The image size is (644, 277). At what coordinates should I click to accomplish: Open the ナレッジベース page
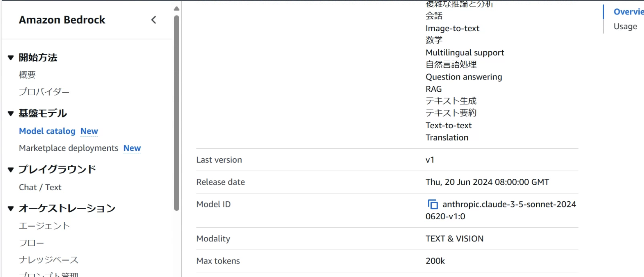point(48,260)
